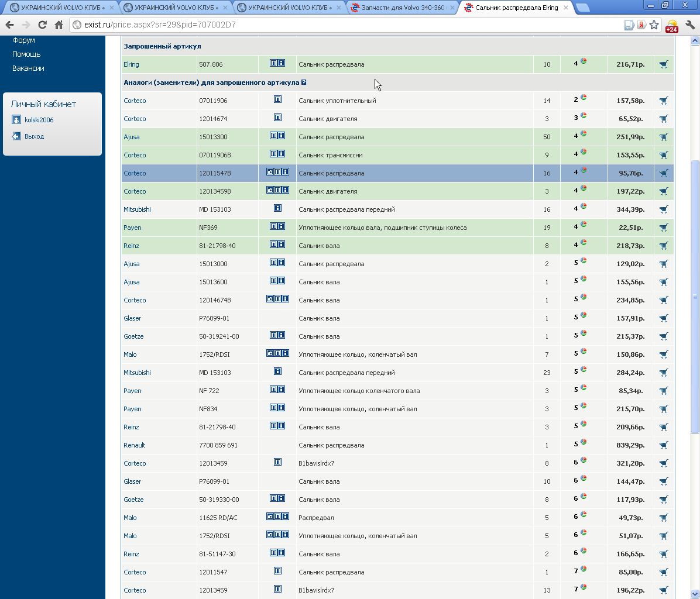Click cart icon for Payen NF369 row
This screenshot has width=700, height=599.
pos(663,228)
